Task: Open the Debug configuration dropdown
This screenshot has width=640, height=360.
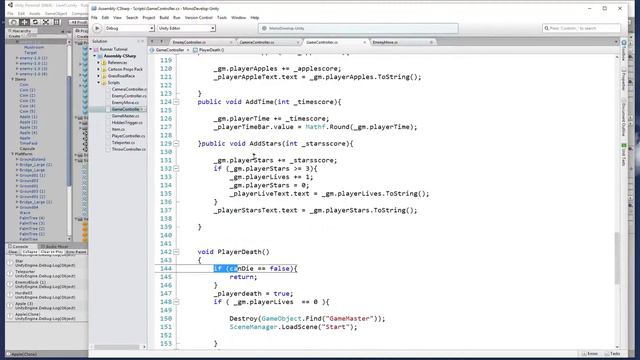Action: click(129, 28)
